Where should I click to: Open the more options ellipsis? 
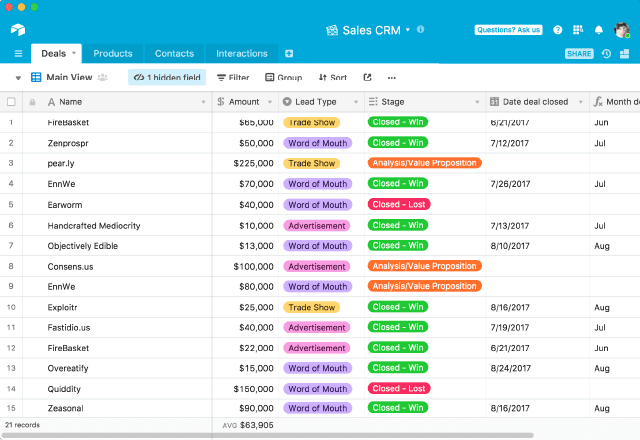(x=392, y=78)
